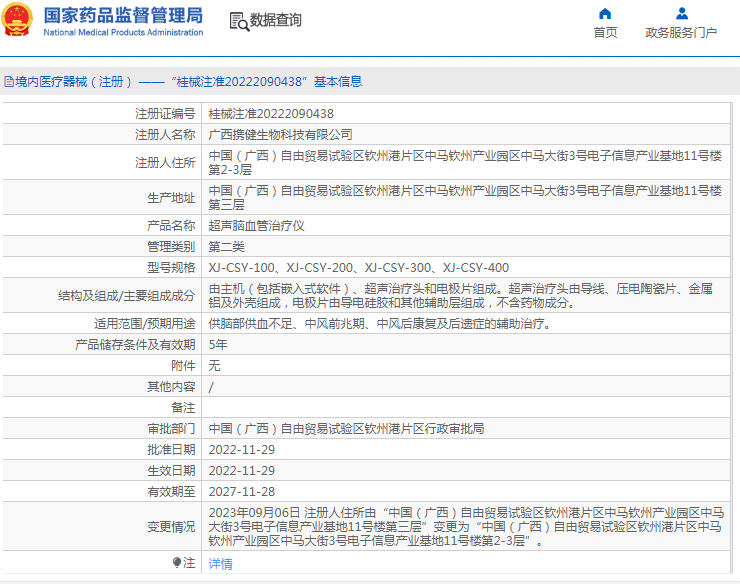Viewport: 740px width, 584px height.
Task: Click the 首页 home icon
Action: click(x=605, y=14)
